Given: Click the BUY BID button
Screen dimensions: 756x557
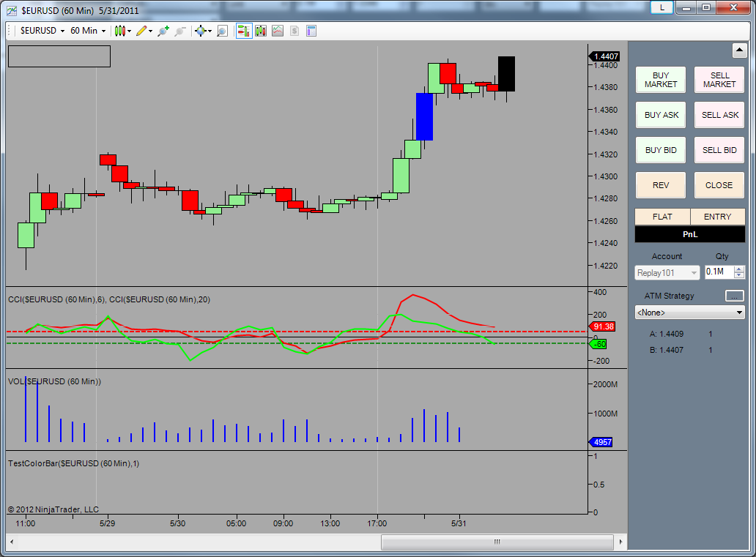Looking at the screenshot, I should coord(661,150).
